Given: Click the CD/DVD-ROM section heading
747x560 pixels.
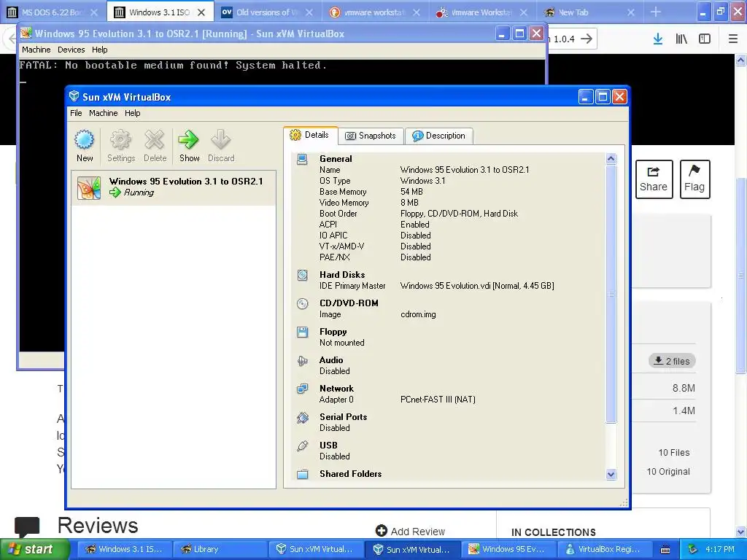Looking at the screenshot, I should click(x=349, y=303).
